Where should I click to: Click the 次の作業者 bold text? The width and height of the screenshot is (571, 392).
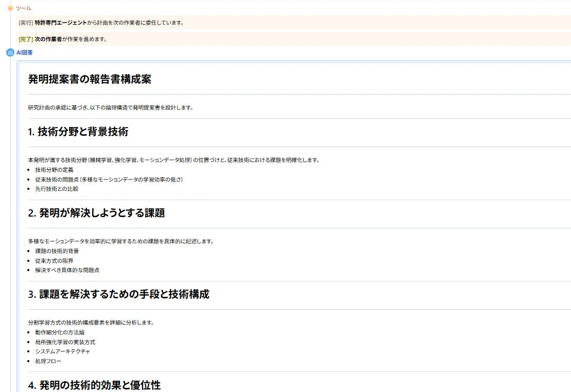pos(49,38)
